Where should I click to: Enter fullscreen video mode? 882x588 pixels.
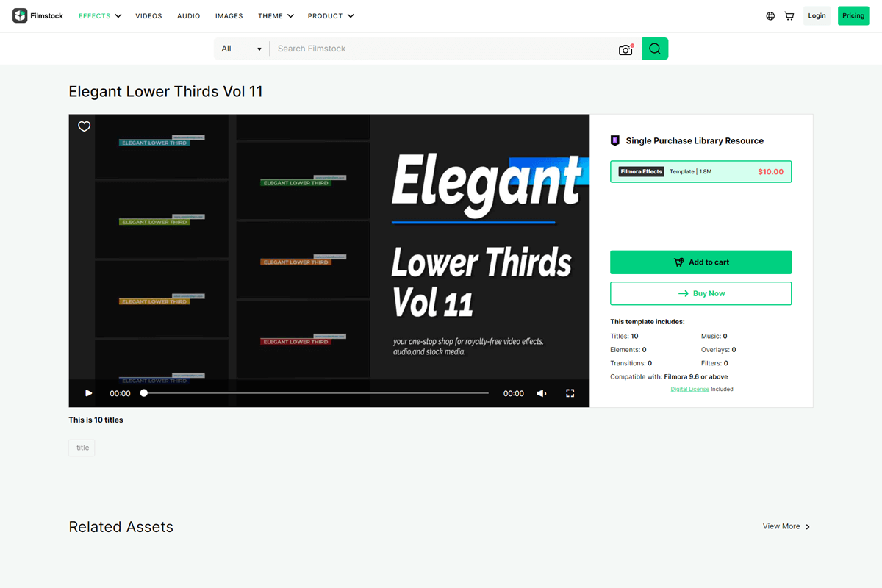[570, 393]
